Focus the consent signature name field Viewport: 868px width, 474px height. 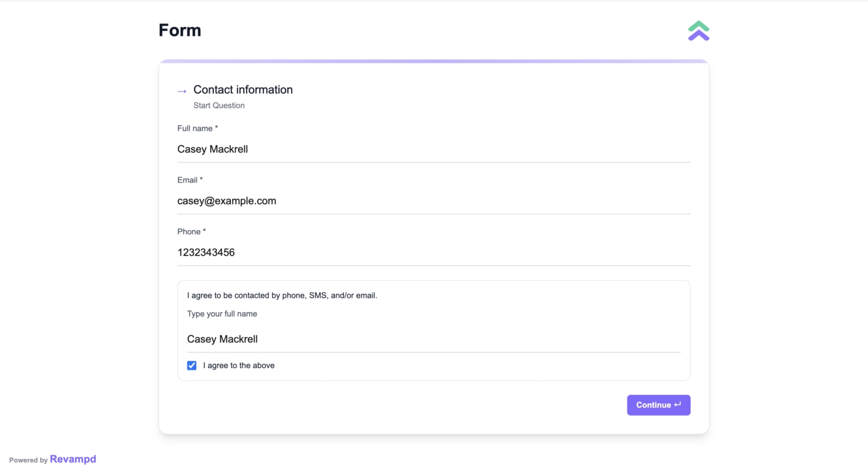pyautogui.click(x=433, y=339)
